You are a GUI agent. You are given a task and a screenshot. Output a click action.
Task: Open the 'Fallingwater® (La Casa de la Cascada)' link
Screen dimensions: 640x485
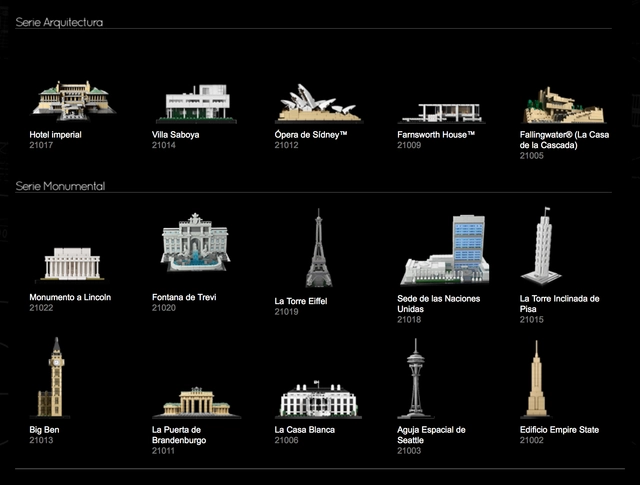[x=564, y=140]
